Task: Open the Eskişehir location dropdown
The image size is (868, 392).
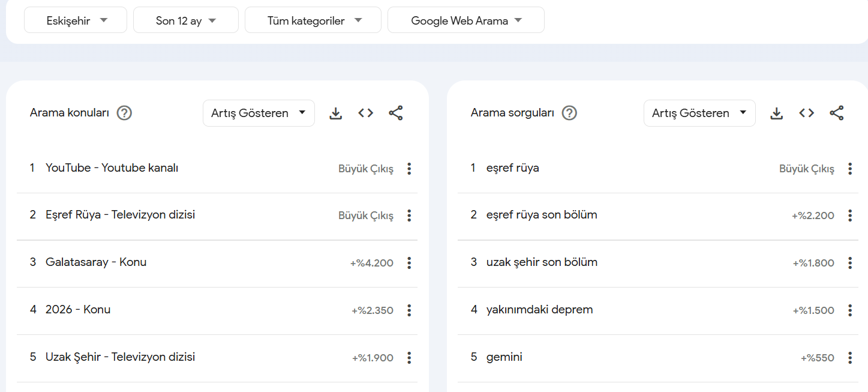Action: point(75,19)
